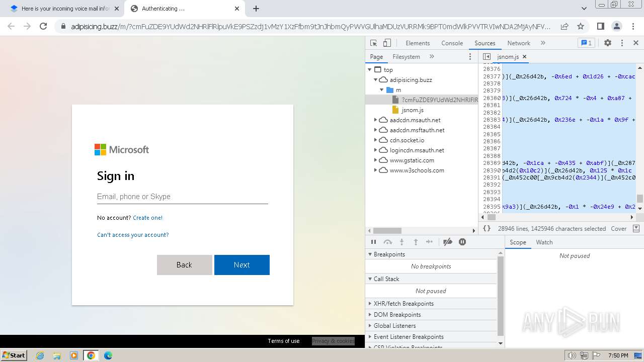The image size is (644, 362).
Task: Toggle pause on exceptions button
Action: tap(462, 242)
